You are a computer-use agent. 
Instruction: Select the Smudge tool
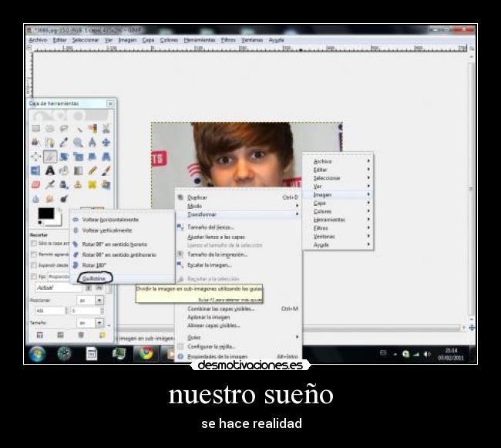pos(49,199)
